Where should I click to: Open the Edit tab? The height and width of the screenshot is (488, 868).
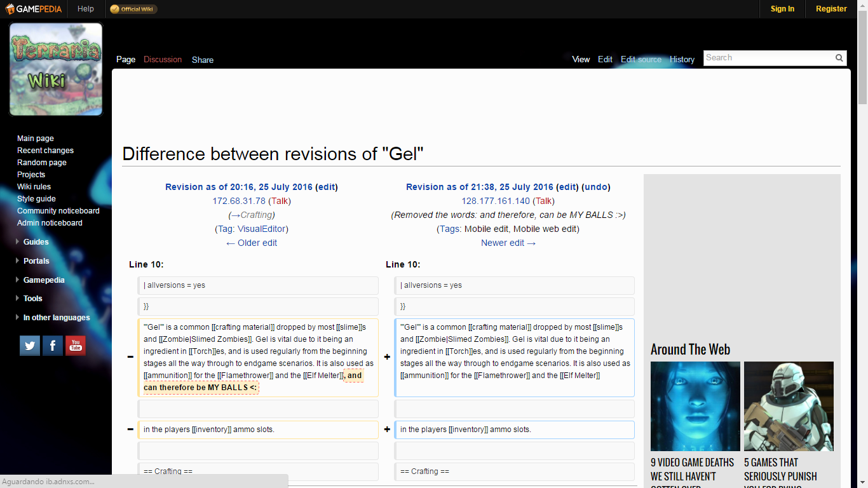(x=605, y=59)
